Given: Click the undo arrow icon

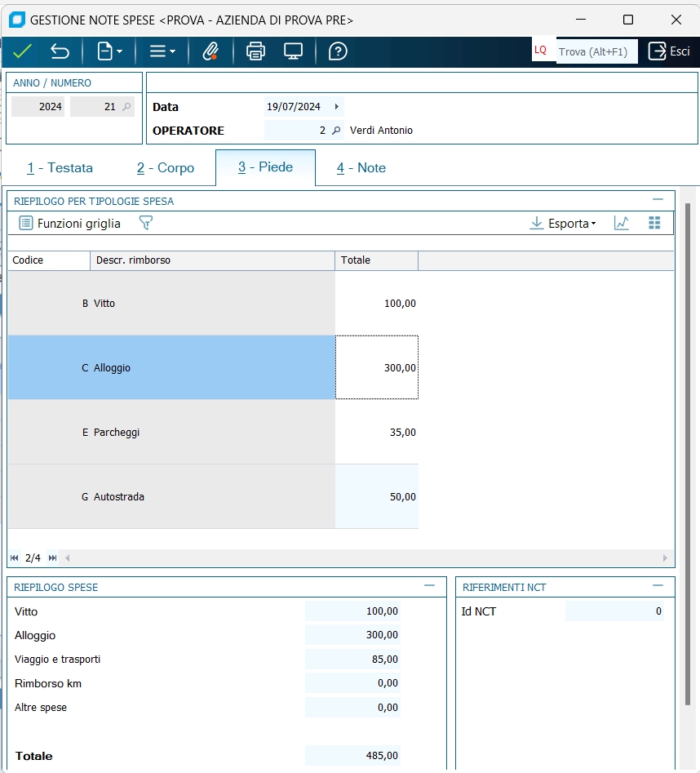Looking at the screenshot, I should [x=60, y=51].
